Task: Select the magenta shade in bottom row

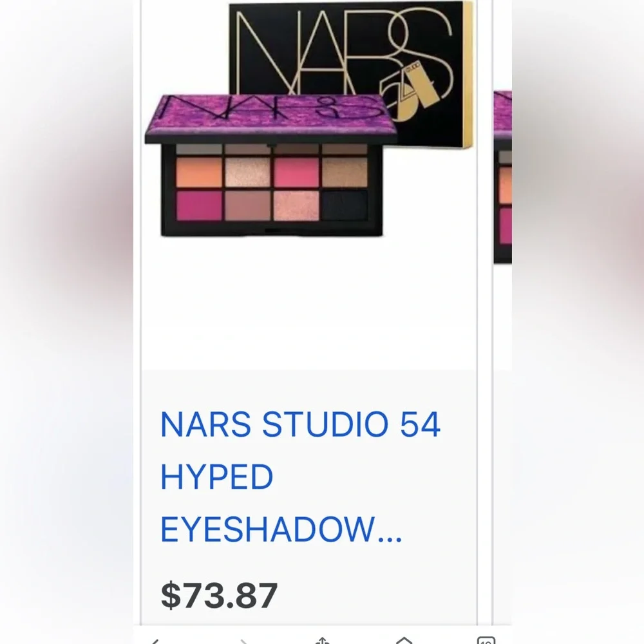Action: click(x=199, y=205)
